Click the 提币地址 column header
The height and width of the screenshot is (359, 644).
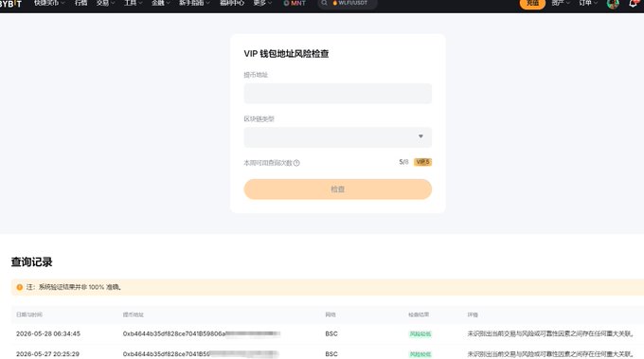[x=134, y=314]
